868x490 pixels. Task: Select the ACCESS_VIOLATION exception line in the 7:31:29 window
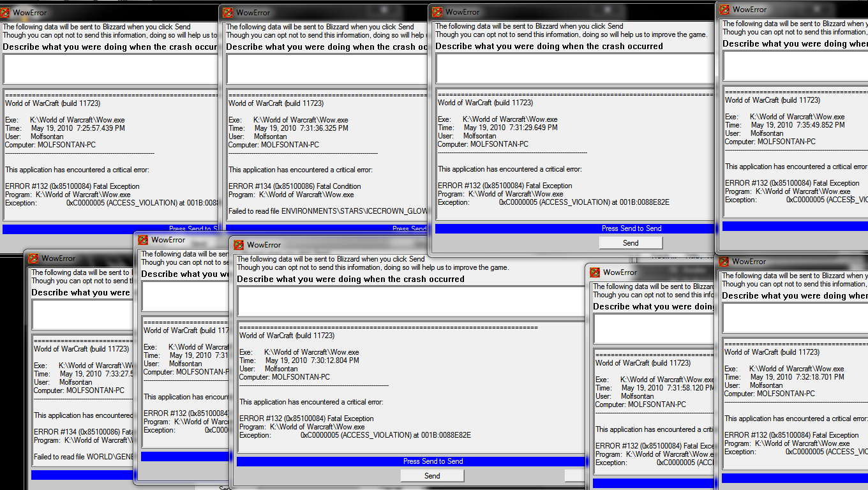[x=553, y=202]
